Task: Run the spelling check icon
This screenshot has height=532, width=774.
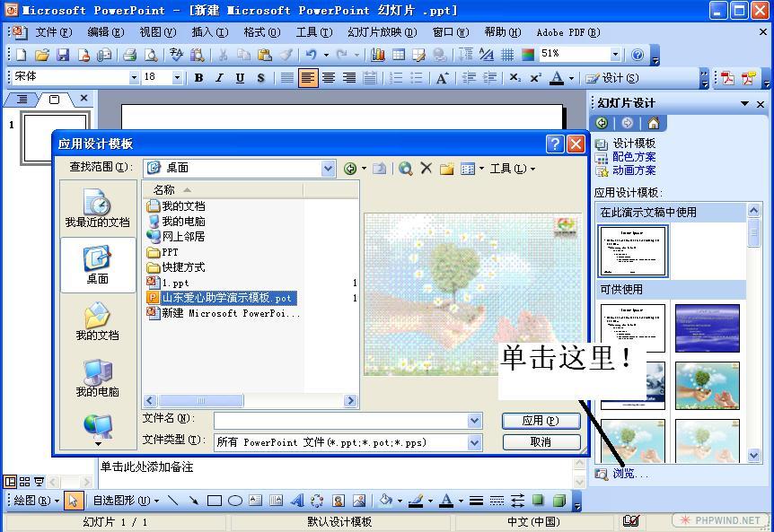Action: (x=176, y=54)
